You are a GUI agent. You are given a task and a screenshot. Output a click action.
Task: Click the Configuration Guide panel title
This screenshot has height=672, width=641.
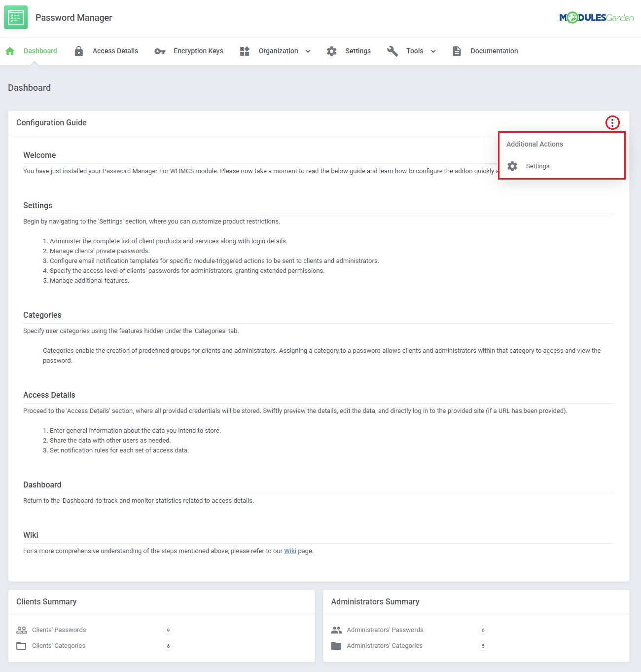[x=51, y=122]
